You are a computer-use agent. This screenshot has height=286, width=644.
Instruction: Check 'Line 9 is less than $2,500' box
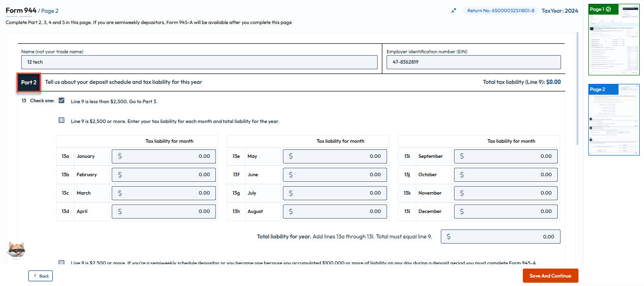pos(61,100)
